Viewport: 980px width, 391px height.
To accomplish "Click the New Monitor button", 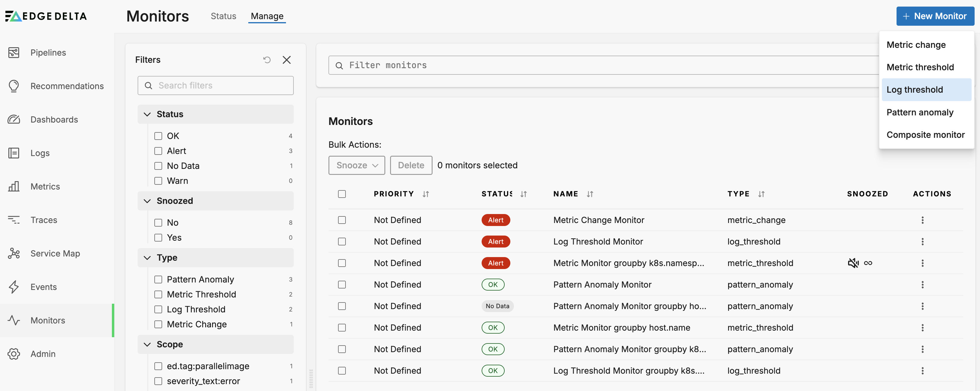I will pyautogui.click(x=935, y=16).
